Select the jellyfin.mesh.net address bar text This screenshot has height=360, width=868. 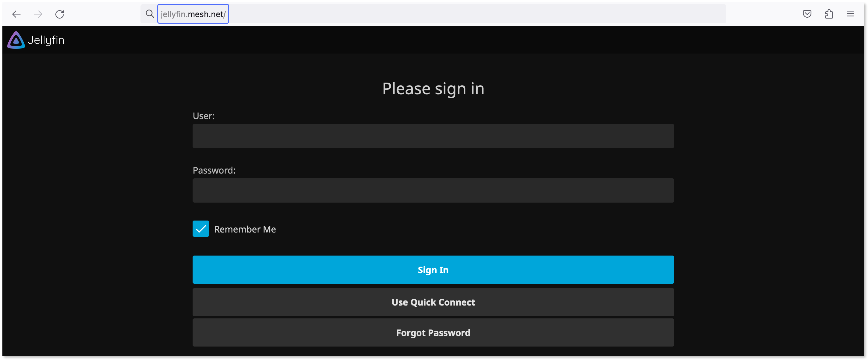pos(193,14)
